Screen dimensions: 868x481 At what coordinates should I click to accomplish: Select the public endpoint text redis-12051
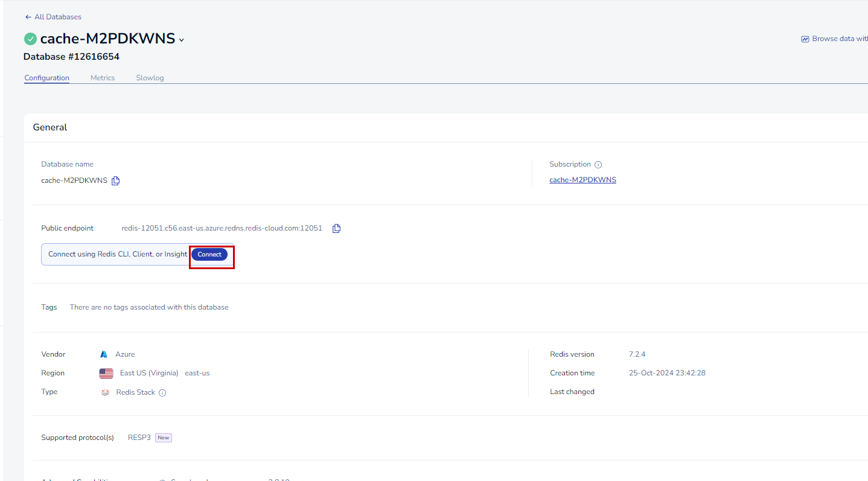point(222,228)
